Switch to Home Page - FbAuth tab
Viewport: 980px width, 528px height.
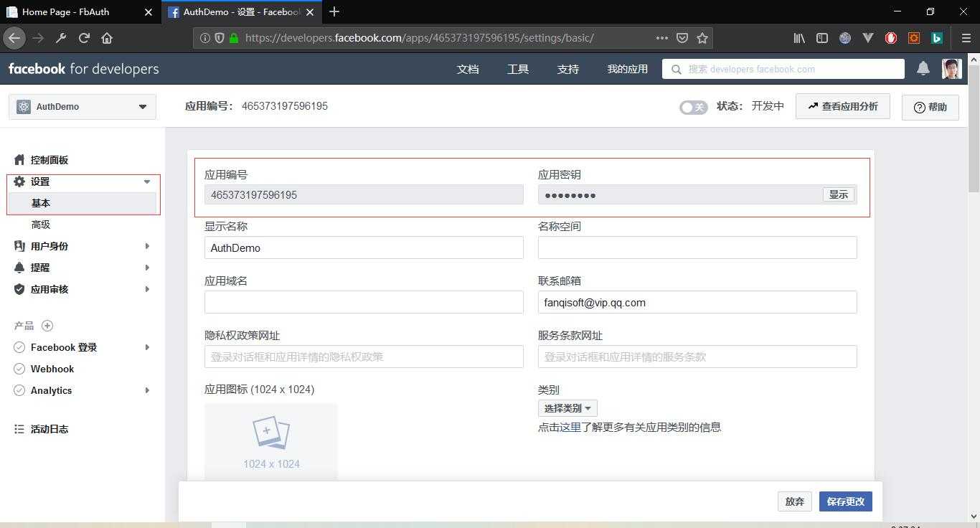(x=80, y=11)
